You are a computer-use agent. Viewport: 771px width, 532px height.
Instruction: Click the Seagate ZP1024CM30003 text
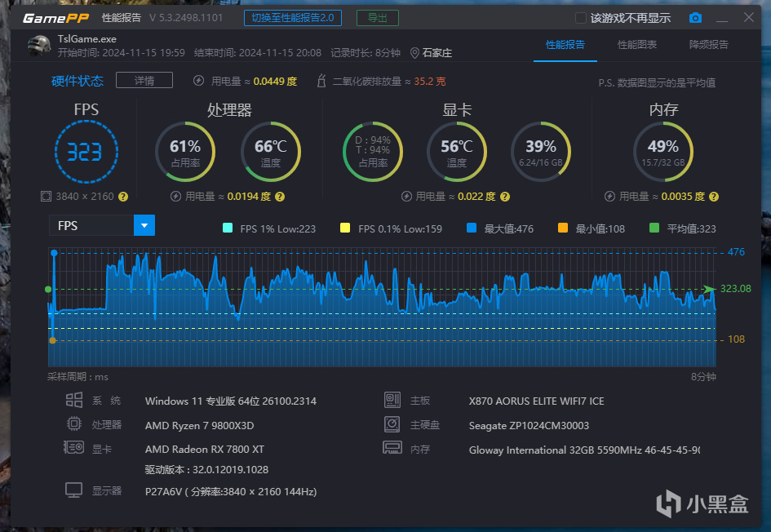(x=529, y=426)
